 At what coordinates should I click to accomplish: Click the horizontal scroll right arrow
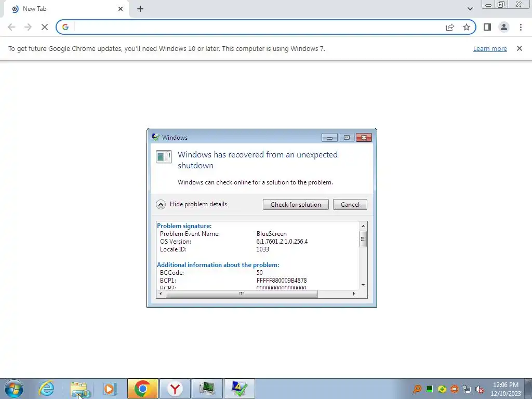[x=354, y=294]
